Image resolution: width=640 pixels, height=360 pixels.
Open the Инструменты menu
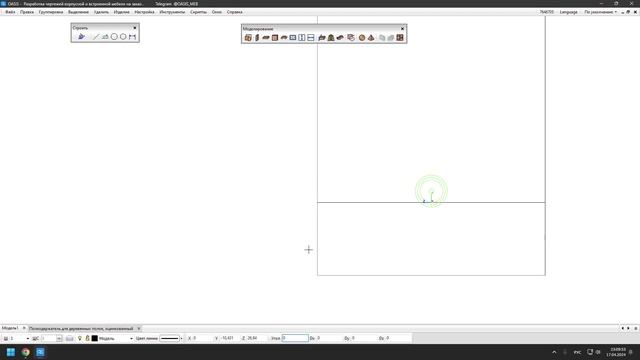coord(172,12)
